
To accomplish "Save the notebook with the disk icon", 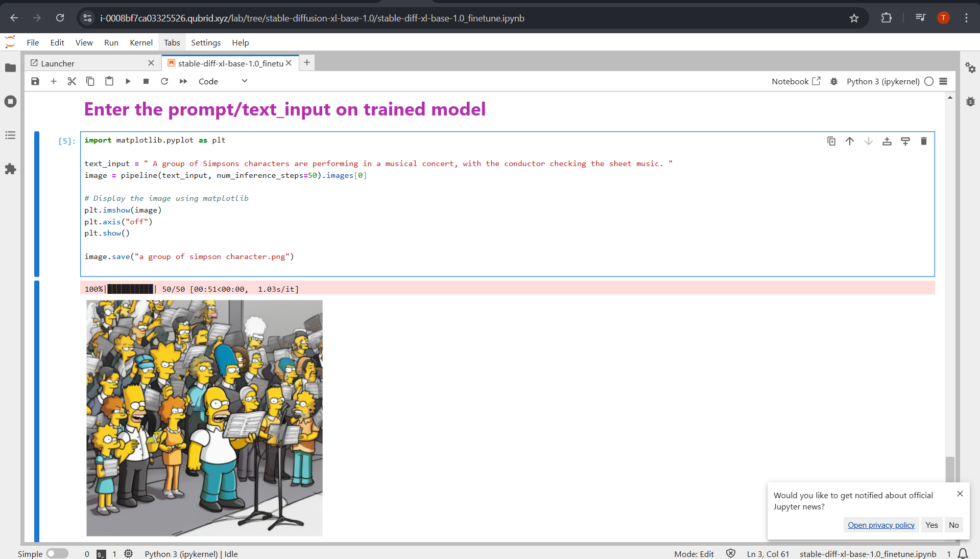I will [35, 81].
